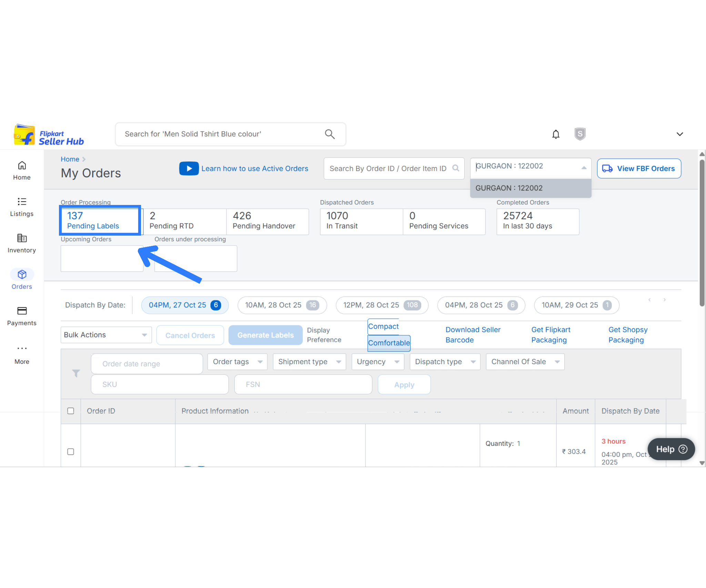This screenshot has height=588, width=706.
Task: Go to Inventory in the sidebar
Action: point(22,243)
